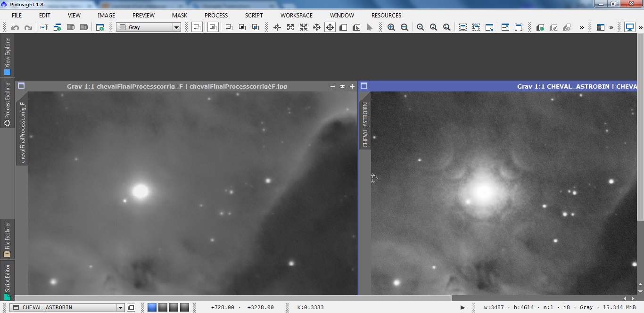Screen dimensions: 644x313
Task: Open the WORKSPACE menu
Action: tap(297, 15)
